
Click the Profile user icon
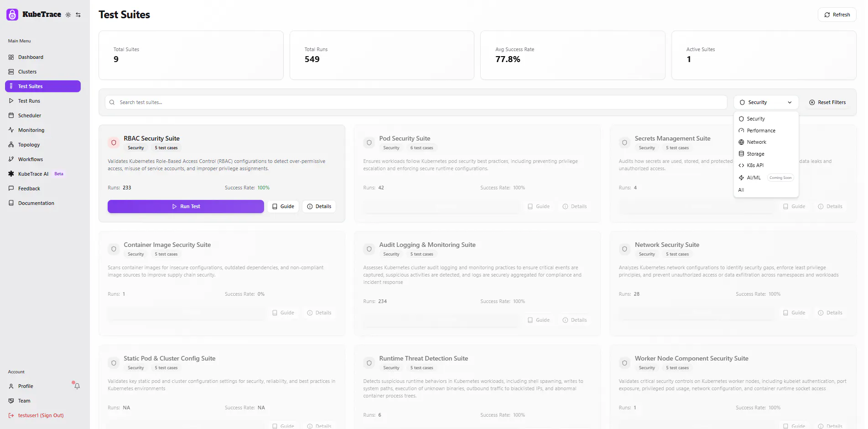[11, 386]
